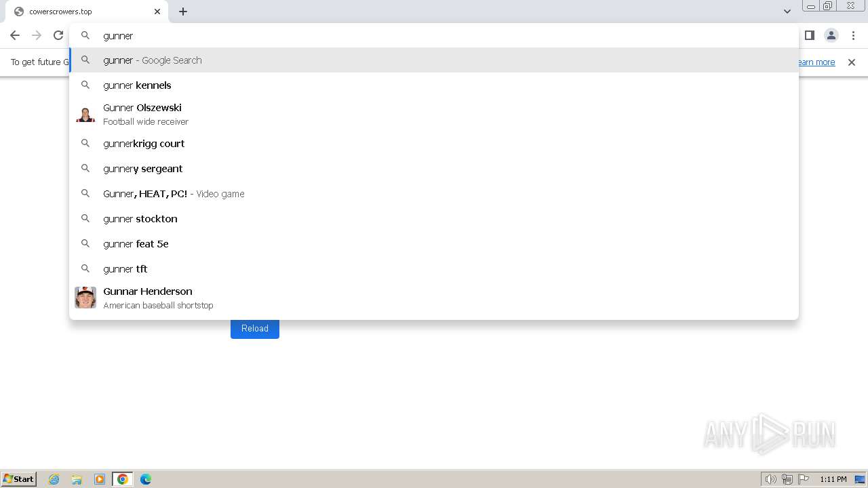Screen dimensions: 868x488
Task: Click the search icon beside 'gunner kennels'
Action: [x=85, y=85]
